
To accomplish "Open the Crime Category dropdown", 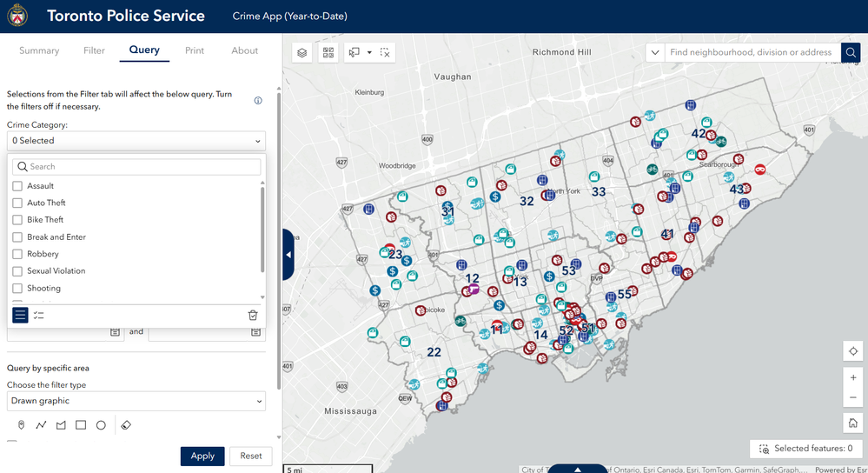I will (136, 141).
